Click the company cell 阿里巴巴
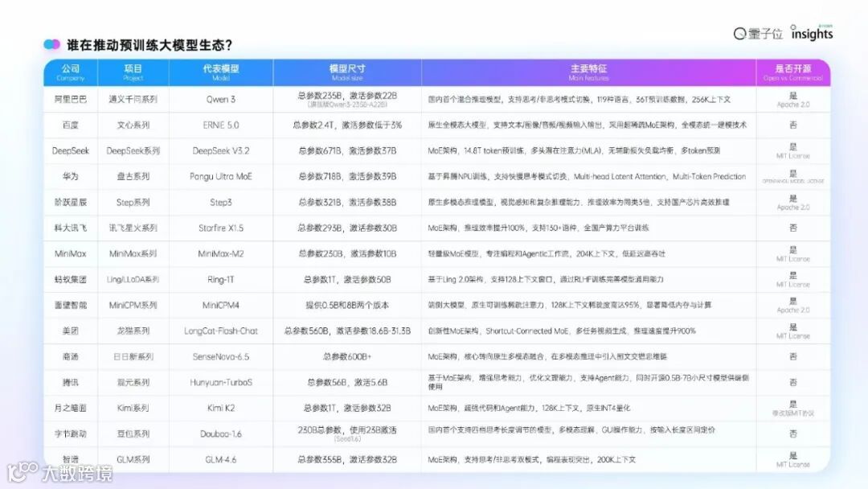This screenshot has width=868, height=489. pos(70,99)
